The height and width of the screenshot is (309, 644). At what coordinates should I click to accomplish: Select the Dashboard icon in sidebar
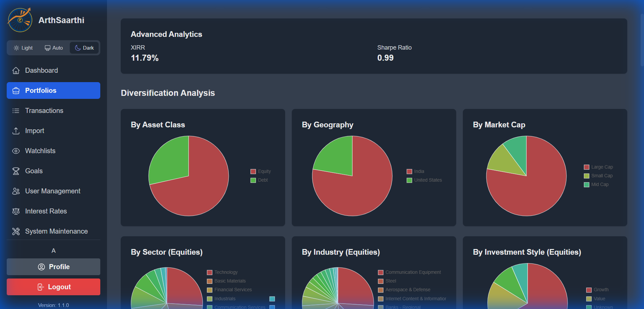click(16, 70)
